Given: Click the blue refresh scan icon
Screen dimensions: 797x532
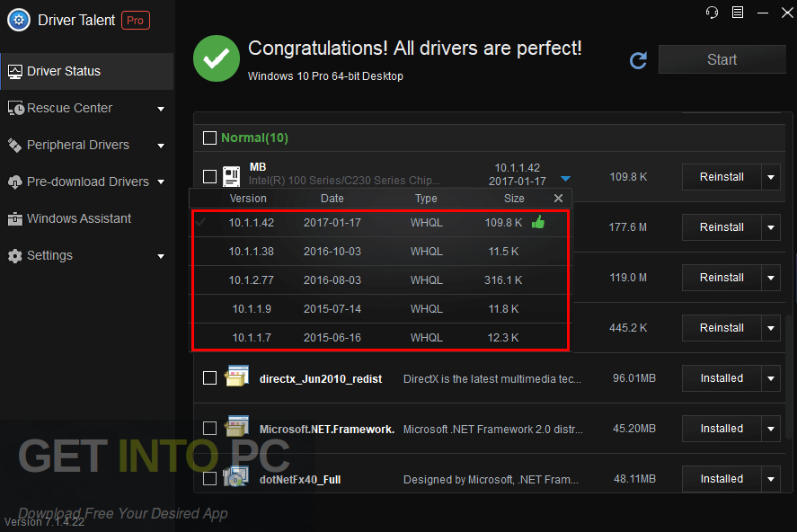Looking at the screenshot, I should click(639, 60).
